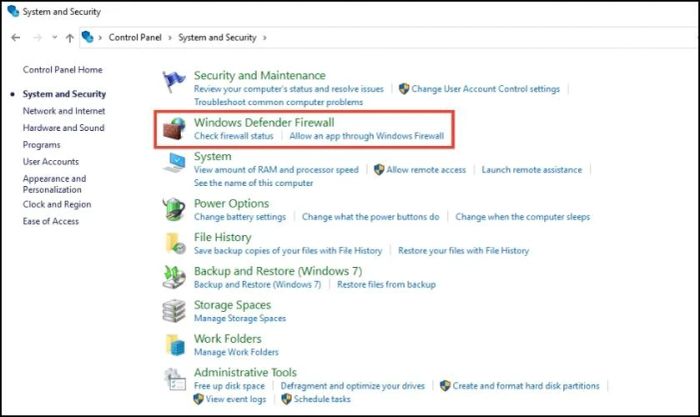Open Change User Account Control settings
The width and height of the screenshot is (700, 417).
click(x=485, y=89)
